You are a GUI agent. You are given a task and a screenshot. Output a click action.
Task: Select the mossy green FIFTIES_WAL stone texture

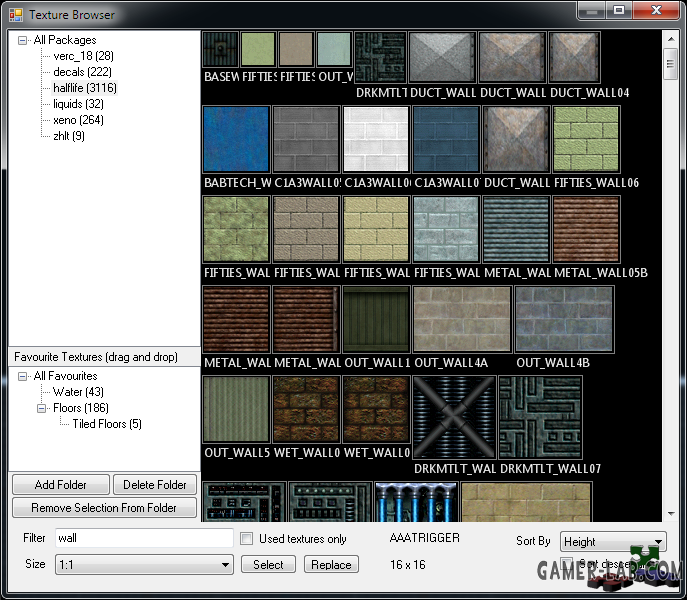coord(236,230)
